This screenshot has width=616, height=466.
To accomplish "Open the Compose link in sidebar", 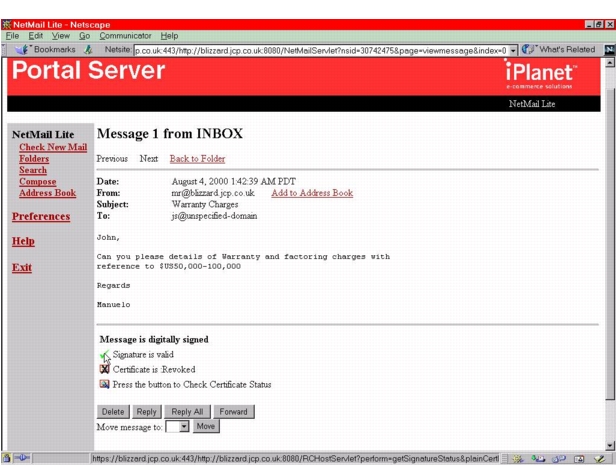I will point(38,182).
